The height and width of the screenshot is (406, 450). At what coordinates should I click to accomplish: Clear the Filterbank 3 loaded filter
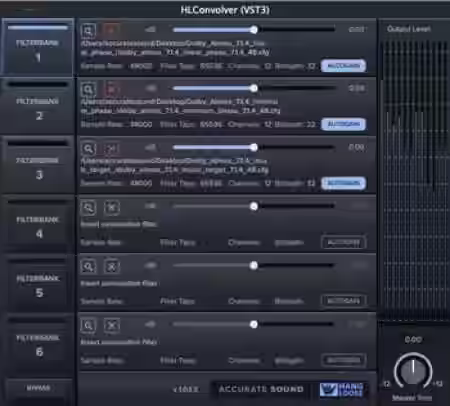(x=111, y=149)
